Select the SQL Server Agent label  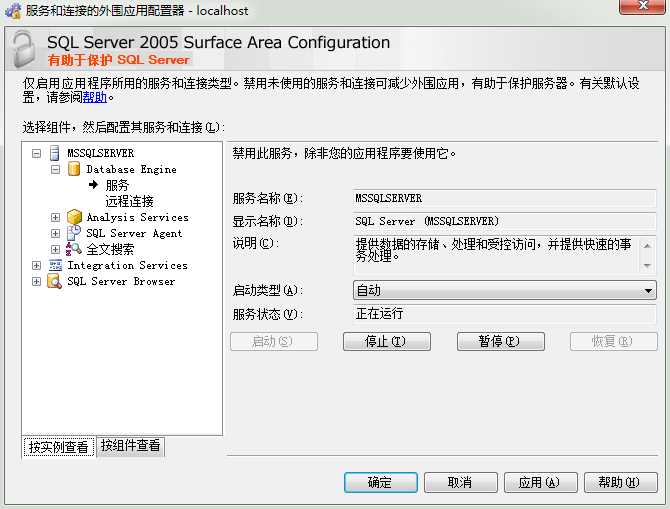coord(134,233)
